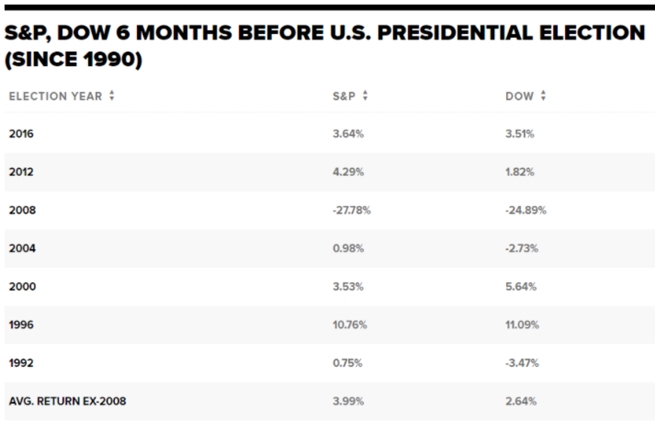Click the Dow column header label
Screen dimensions: 655x422
tap(519, 95)
